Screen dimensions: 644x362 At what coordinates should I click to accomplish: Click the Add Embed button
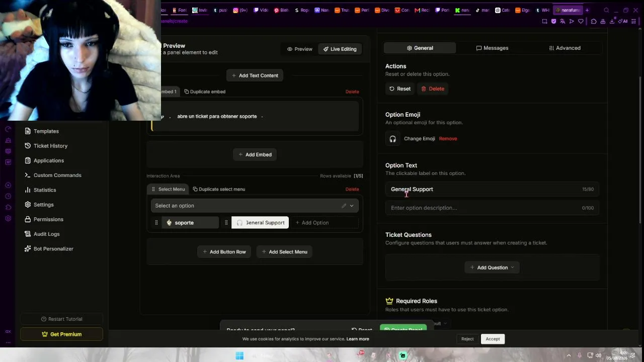tap(255, 154)
